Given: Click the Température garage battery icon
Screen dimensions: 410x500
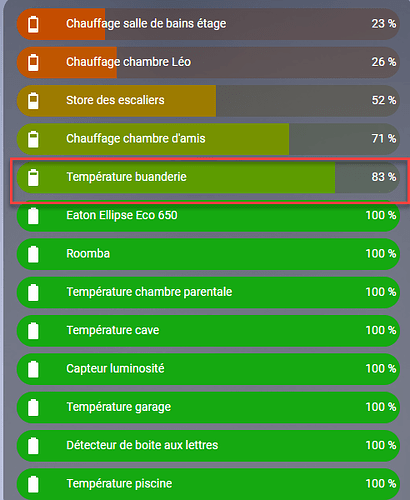Looking at the screenshot, I should coord(33,407).
